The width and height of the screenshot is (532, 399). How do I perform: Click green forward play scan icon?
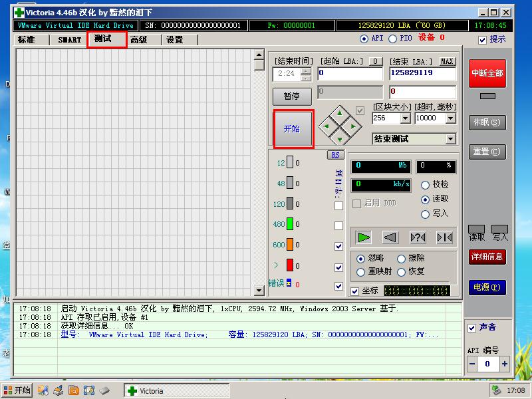pos(363,237)
